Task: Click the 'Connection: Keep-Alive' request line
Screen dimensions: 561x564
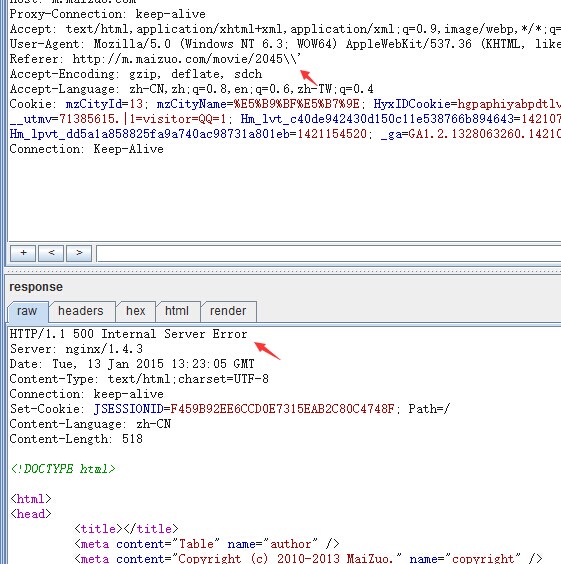Action: 87,149
